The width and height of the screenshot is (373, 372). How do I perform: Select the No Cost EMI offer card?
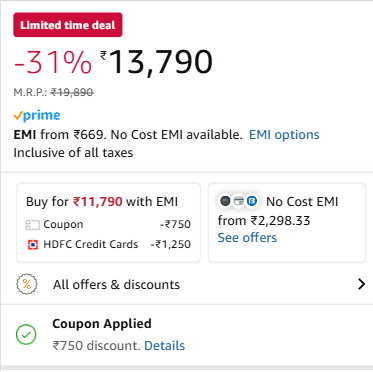pyautogui.click(x=287, y=223)
